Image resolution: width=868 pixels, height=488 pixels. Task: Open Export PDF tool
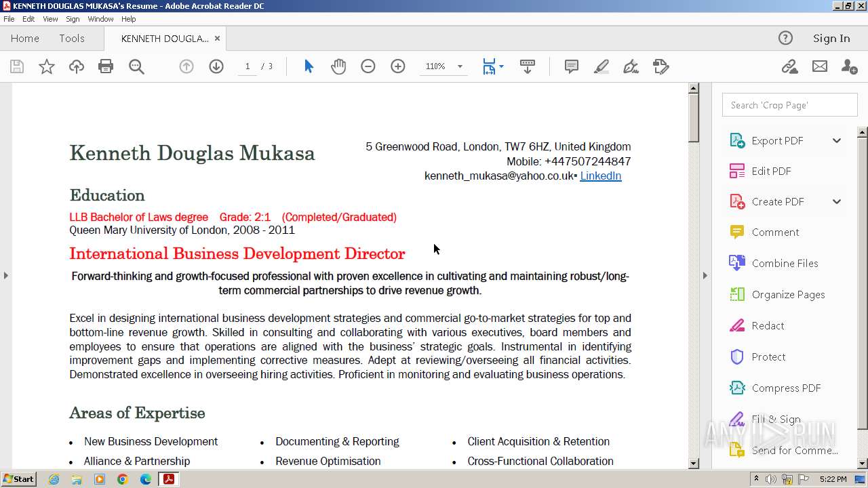777,140
